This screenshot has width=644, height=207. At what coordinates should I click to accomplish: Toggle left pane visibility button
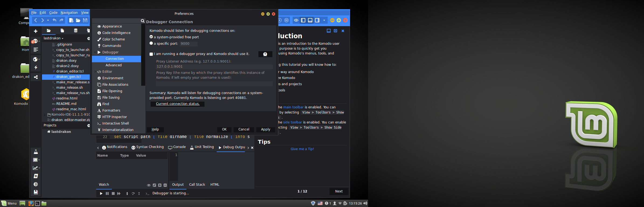(303, 20)
